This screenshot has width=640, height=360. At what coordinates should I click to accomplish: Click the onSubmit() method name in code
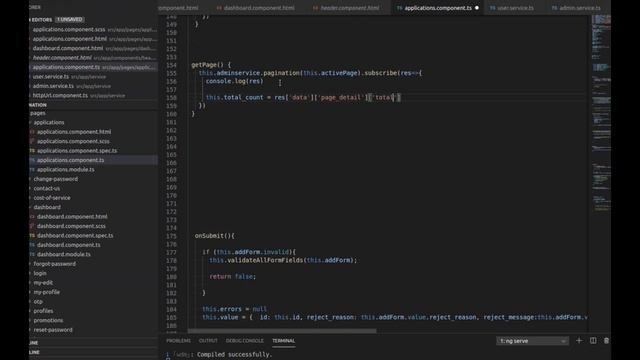coord(211,236)
